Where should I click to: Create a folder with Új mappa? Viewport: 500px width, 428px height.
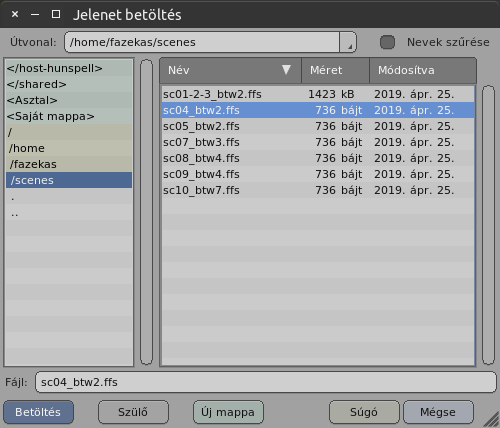coord(228,412)
